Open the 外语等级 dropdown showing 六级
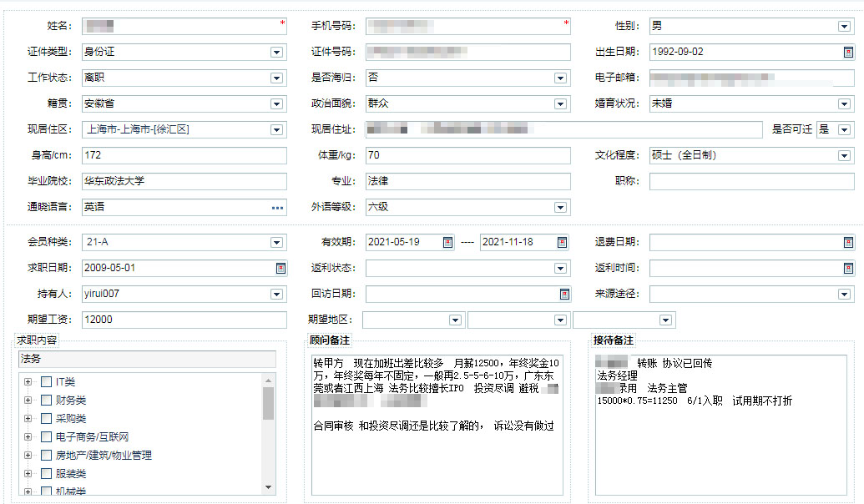 point(560,207)
